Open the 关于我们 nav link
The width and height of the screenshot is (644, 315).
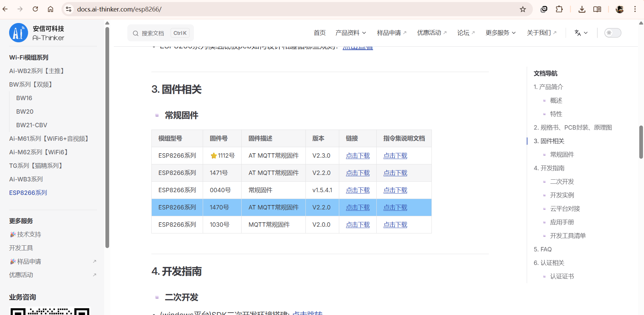541,33
